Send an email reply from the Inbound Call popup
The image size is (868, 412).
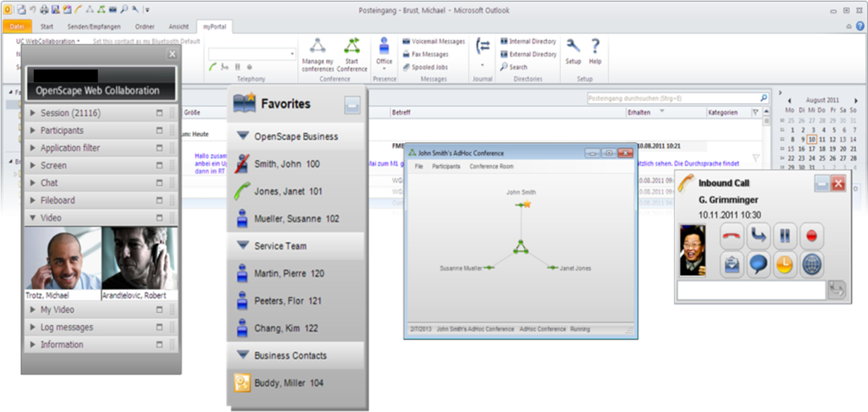(x=730, y=264)
